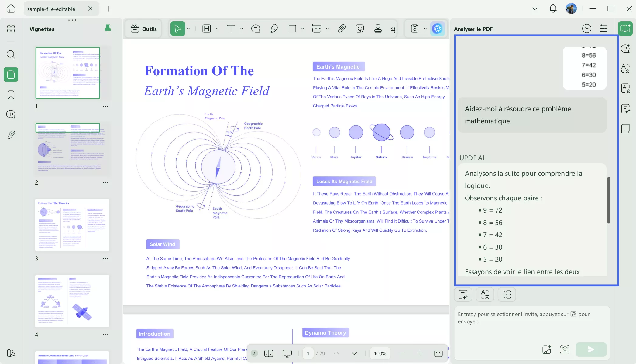
Task: Open the new tab plus button
Action: [108, 9]
